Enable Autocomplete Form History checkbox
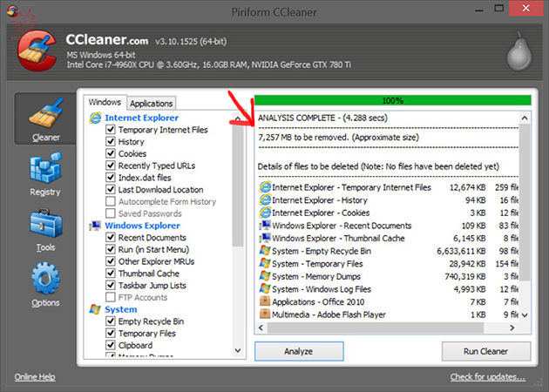This screenshot has width=549, height=392. click(x=111, y=201)
